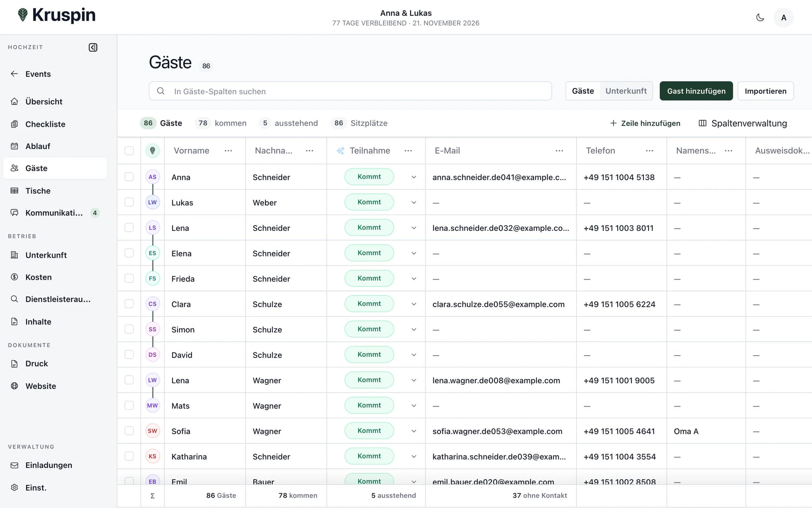Check the select-all header checkbox
Image resolution: width=812 pixels, height=508 pixels.
click(x=129, y=151)
